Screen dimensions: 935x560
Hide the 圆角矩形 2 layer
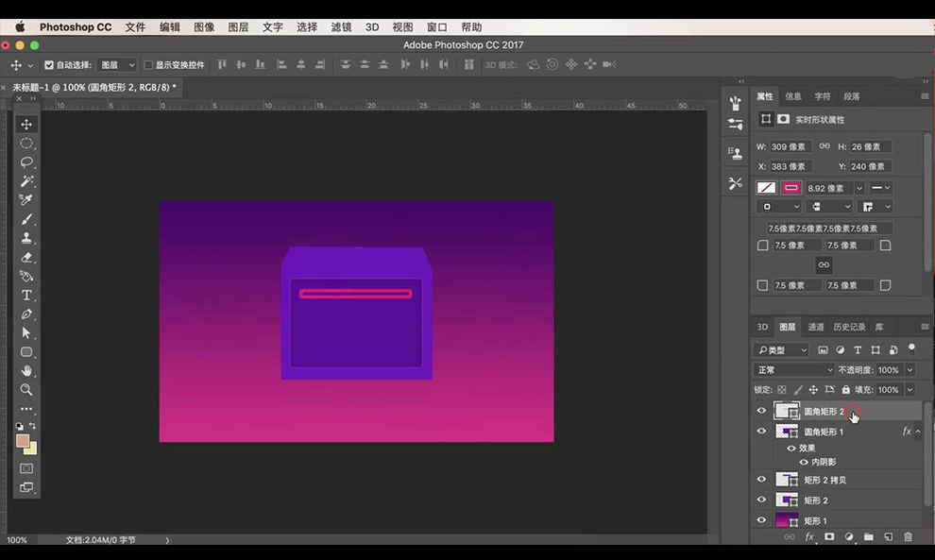[761, 410]
